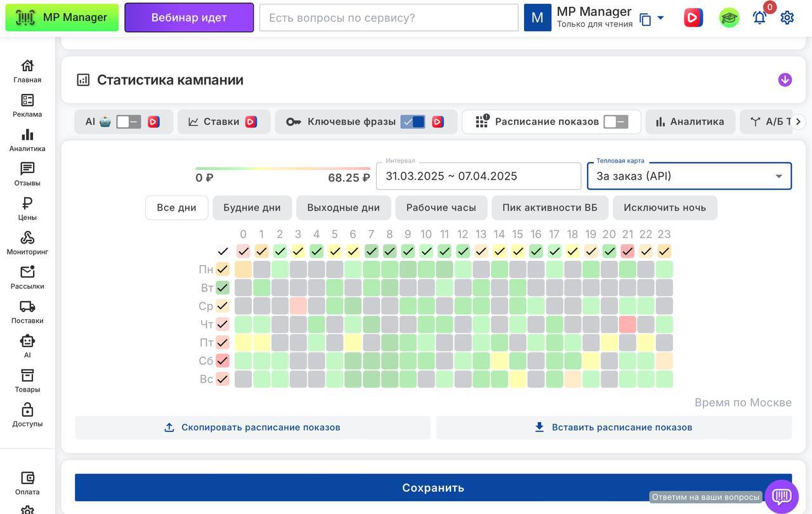Click the graduation cap training icon
Viewport: 812px width, 514px height.
pos(729,18)
